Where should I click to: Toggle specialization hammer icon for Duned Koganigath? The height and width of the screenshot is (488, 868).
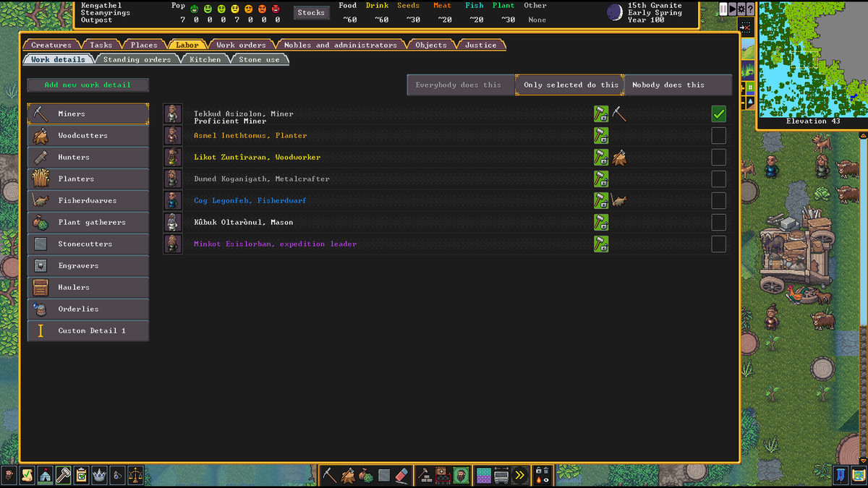(x=601, y=179)
